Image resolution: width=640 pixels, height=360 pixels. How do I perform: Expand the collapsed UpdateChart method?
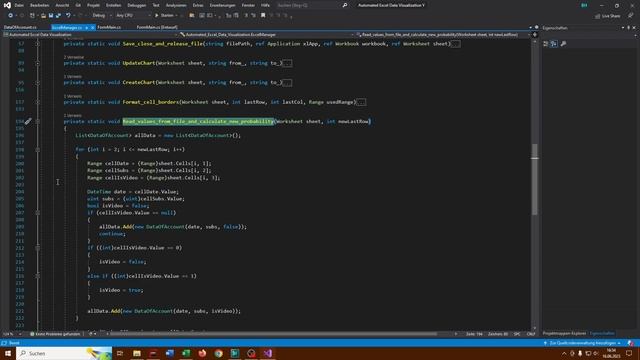point(38,63)
